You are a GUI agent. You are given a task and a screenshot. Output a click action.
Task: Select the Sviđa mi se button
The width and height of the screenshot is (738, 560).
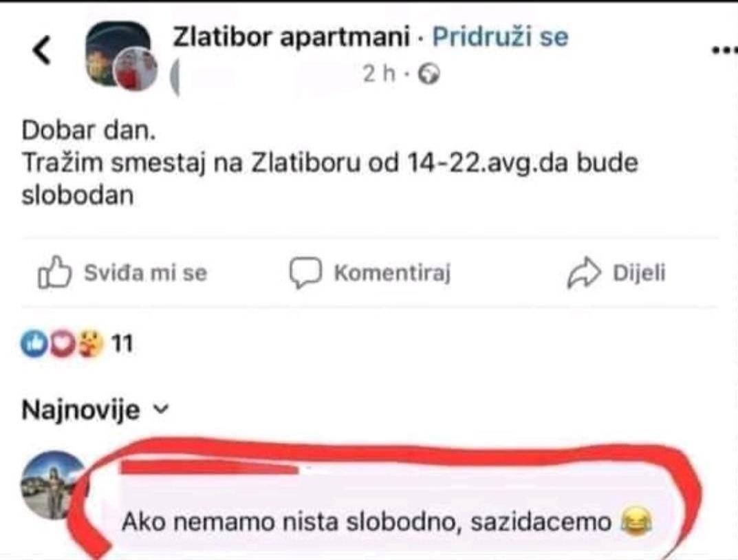pos(122,272)
